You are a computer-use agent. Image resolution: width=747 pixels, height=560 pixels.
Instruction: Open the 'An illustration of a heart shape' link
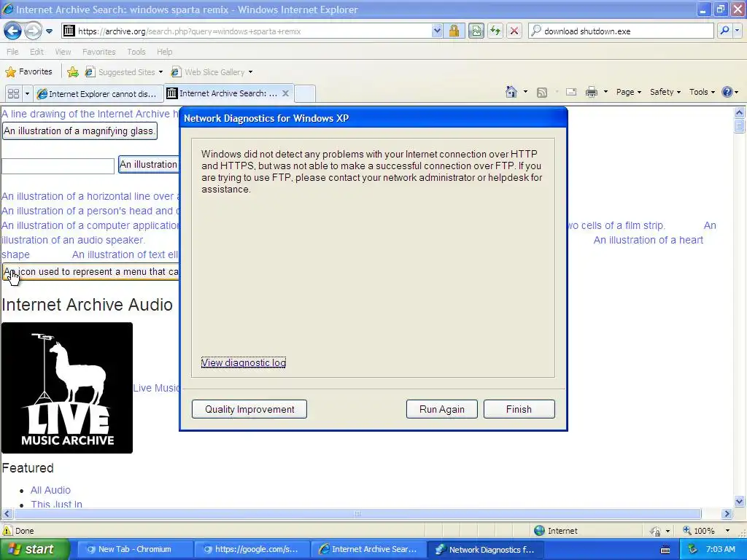click(x=648, y=240)
